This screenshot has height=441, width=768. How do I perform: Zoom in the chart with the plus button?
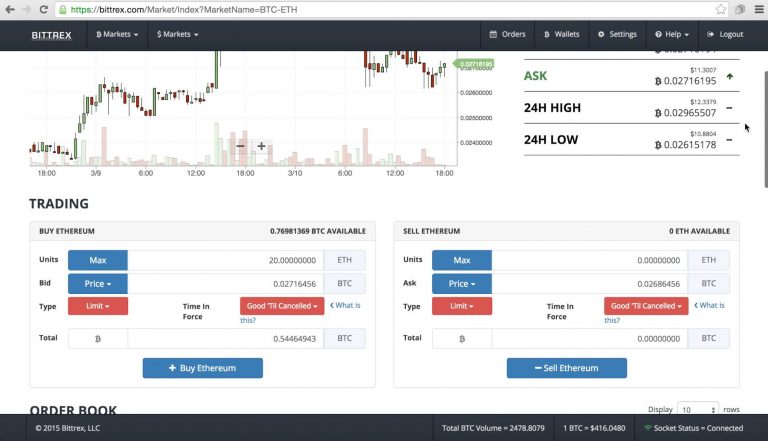pyautogui.click(x=262, y=146)
